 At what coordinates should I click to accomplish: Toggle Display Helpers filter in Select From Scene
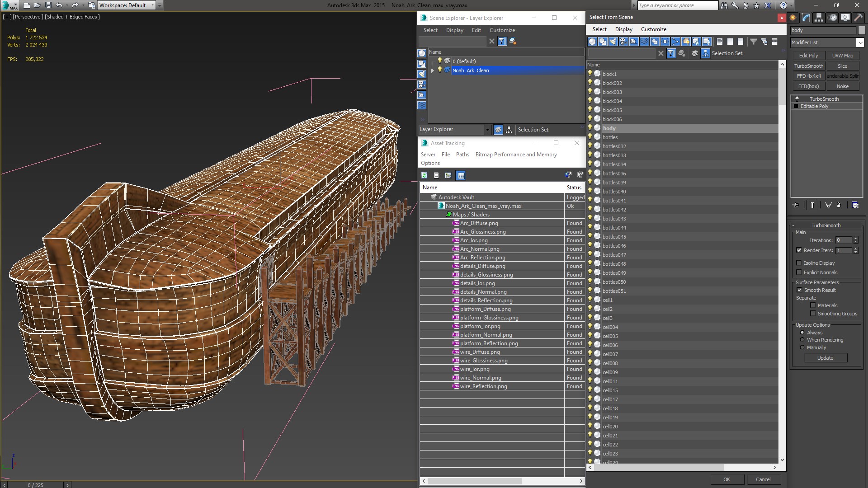[x=634, y=42]
